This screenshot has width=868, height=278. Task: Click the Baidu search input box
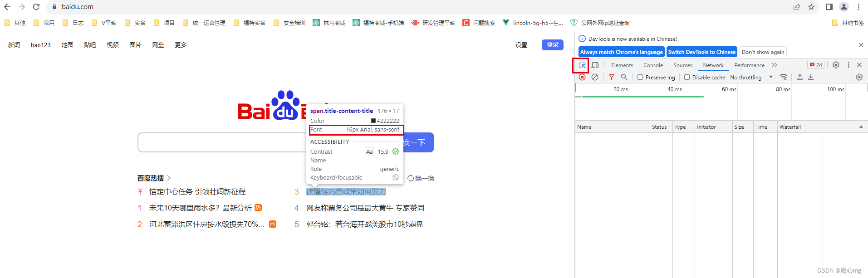222,142
